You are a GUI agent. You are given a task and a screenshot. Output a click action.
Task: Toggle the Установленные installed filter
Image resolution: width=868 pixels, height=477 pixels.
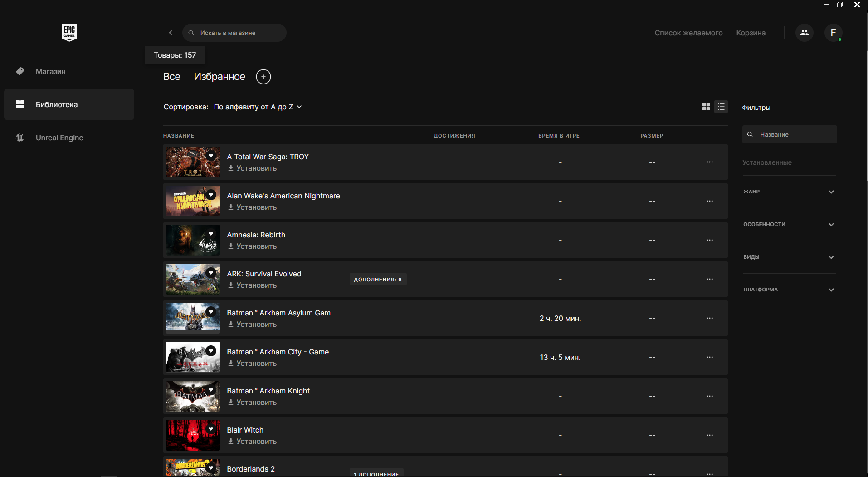767,162
